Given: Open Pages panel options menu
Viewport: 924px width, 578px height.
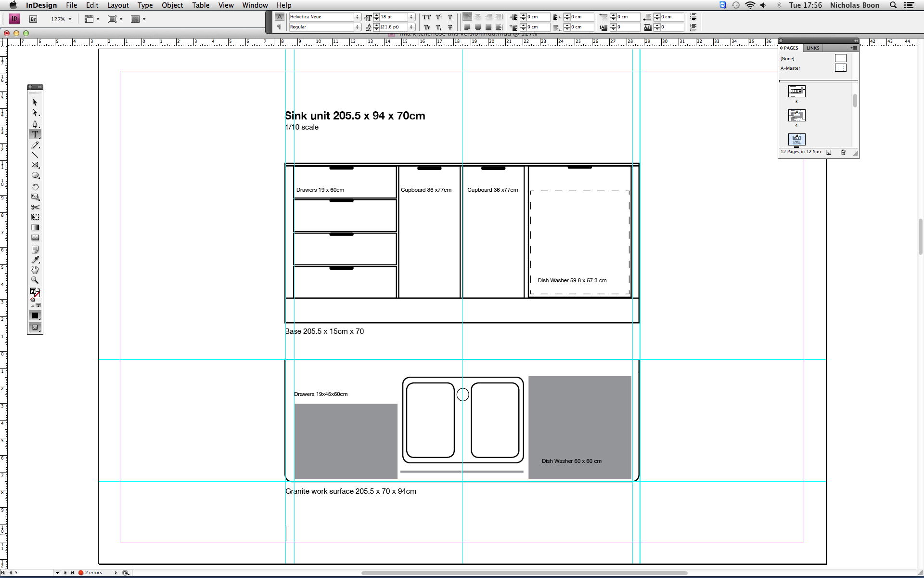Looking at the screenshot, I should tap(854, 48).
